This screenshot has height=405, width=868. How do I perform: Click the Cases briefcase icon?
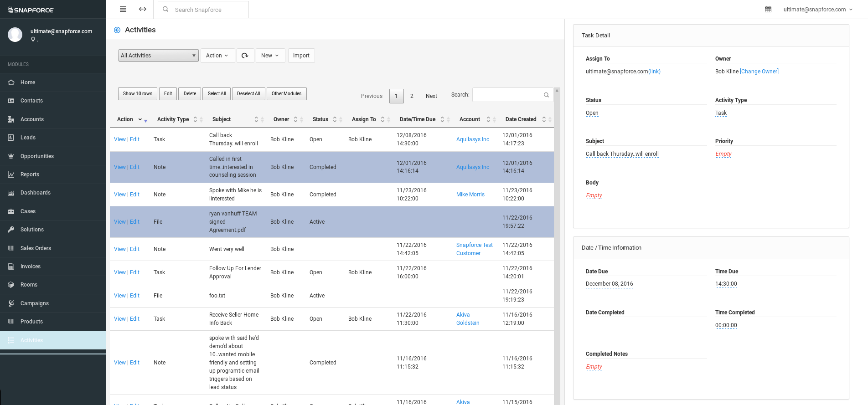[11, 211]
